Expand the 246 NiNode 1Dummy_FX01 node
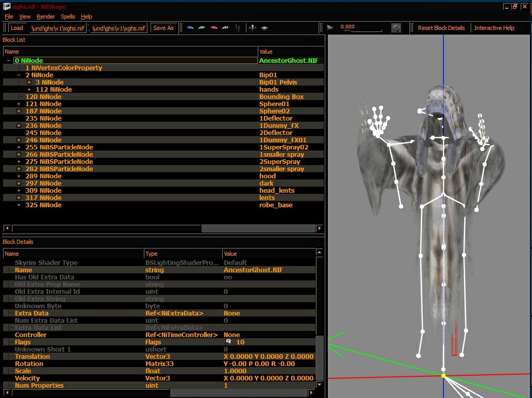 (19, 140)
